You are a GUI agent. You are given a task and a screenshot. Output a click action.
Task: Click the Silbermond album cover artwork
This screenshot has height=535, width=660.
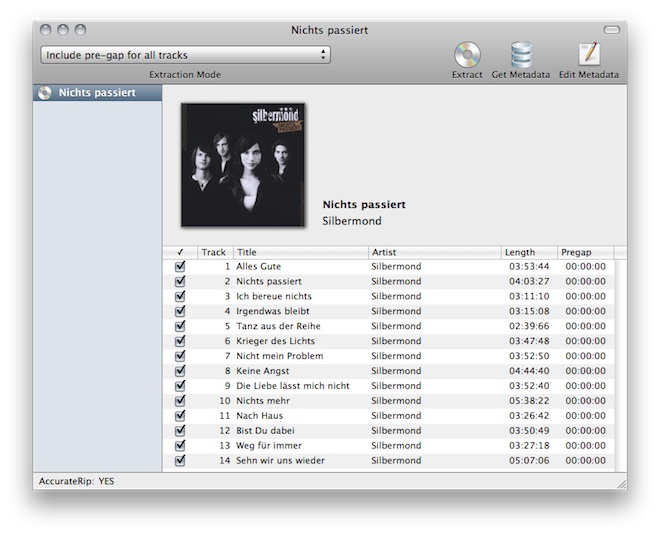pos(243,165)
